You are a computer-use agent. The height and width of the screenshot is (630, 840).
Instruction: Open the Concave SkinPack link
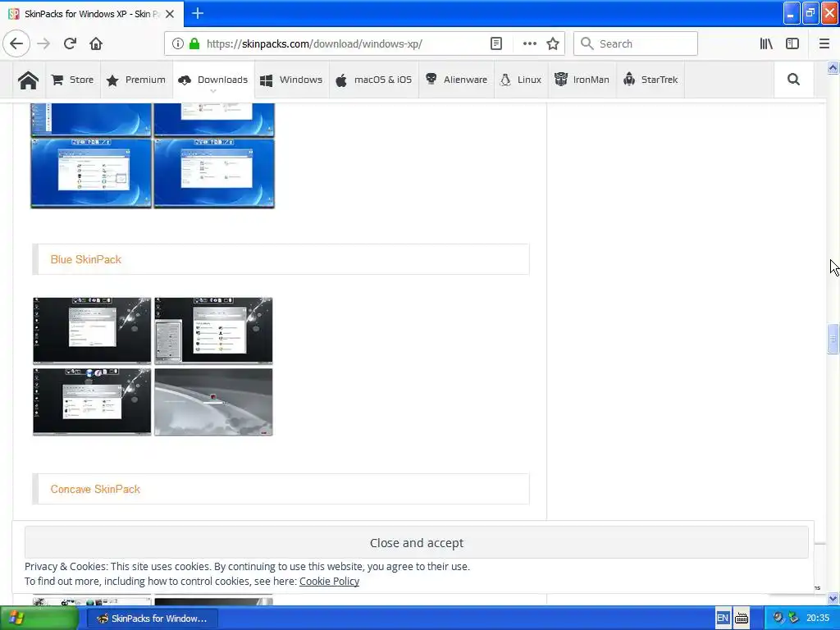tap(95, 489)
